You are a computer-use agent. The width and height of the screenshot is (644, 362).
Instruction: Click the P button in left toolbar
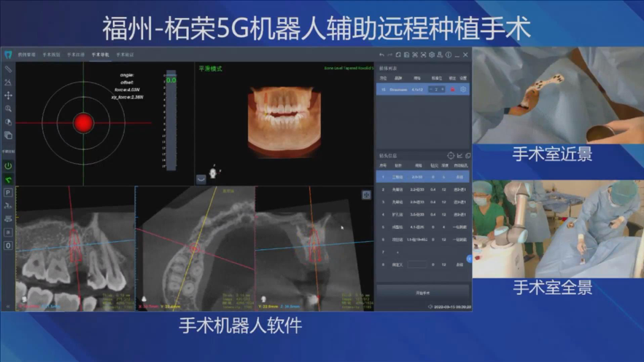coord(8,193)
